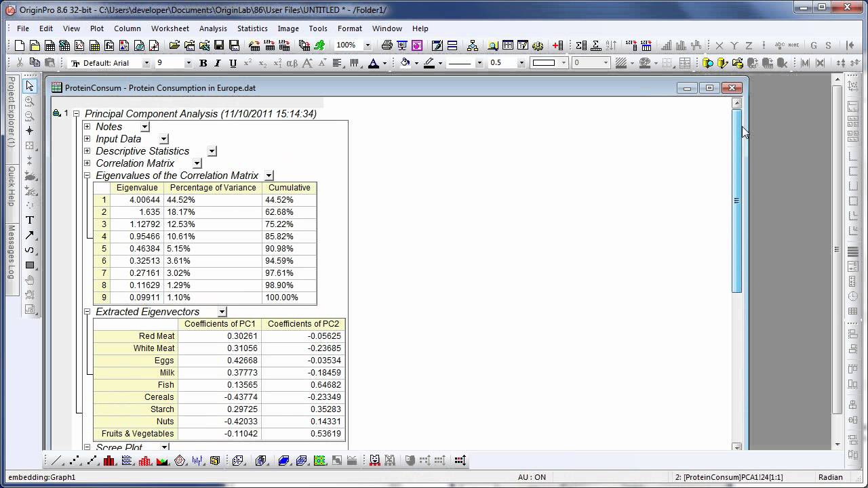Click the blue 3D surface plot icon

(x=284, y=460)
